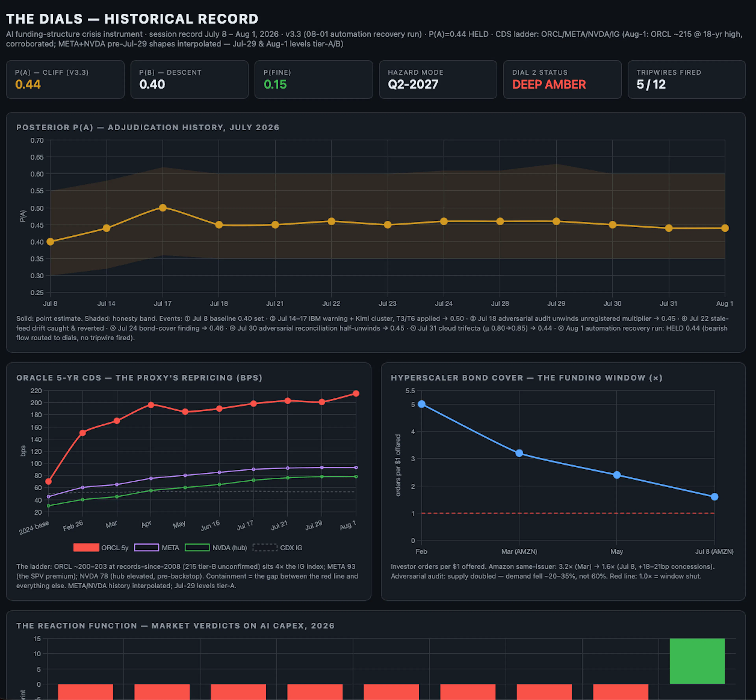Viewport: 756px width, 700px height.
Task: Click the Jul 8 point on posterior P(A) line
Action: click(x=50, y=242)
